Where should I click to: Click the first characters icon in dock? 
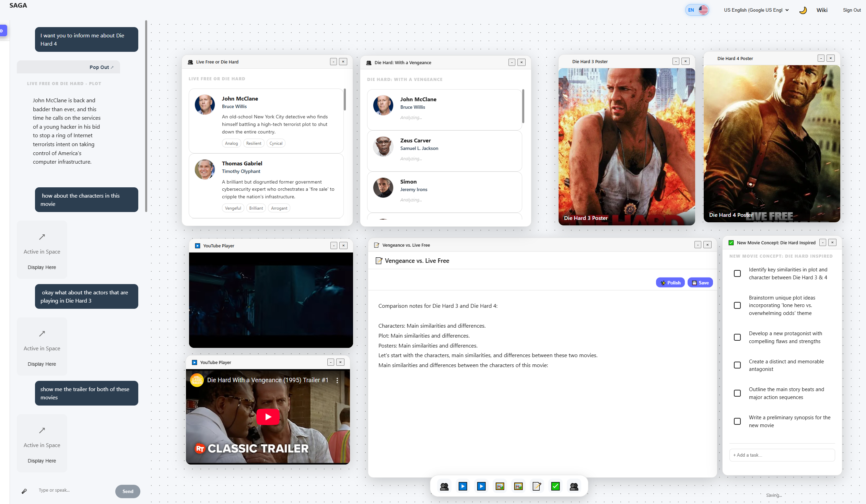tap(444, 486)
